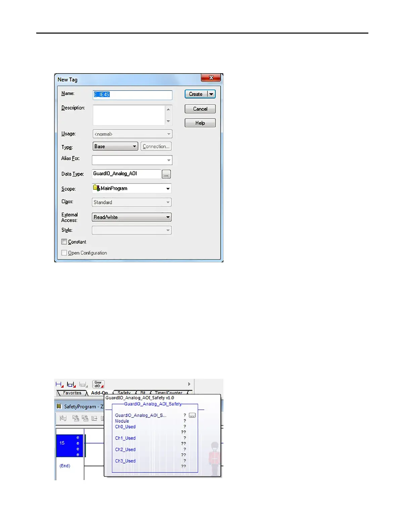
Task: Click the MainProgram folder icon in Scope
Action: point(96,188)
